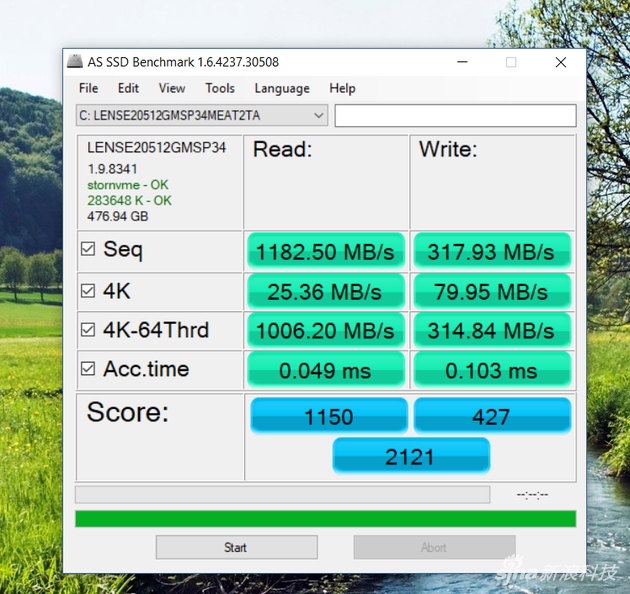Click the empty text field beside drive selector
This screenshot has height=594, width=630.
(456, 116)
